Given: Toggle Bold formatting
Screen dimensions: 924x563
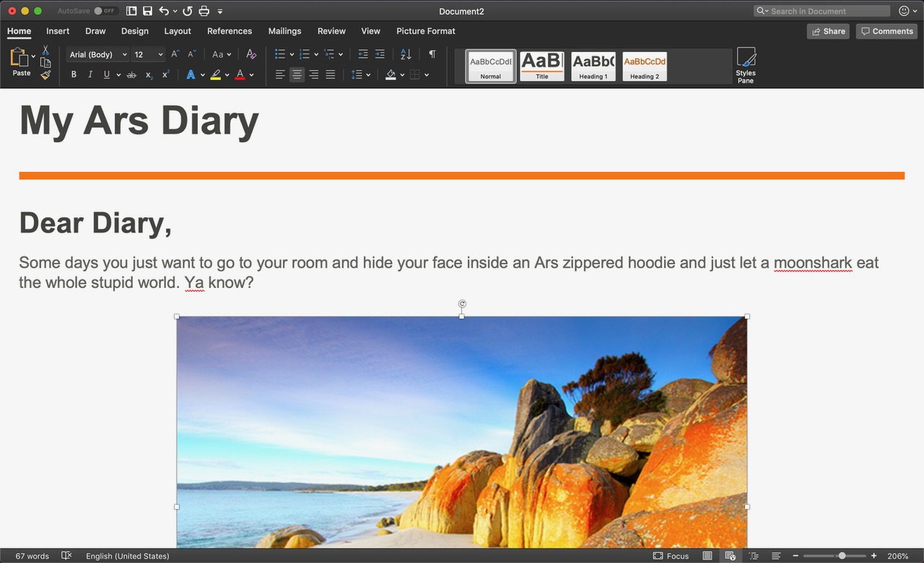Looking at the screenshot, I should point(74,74).
